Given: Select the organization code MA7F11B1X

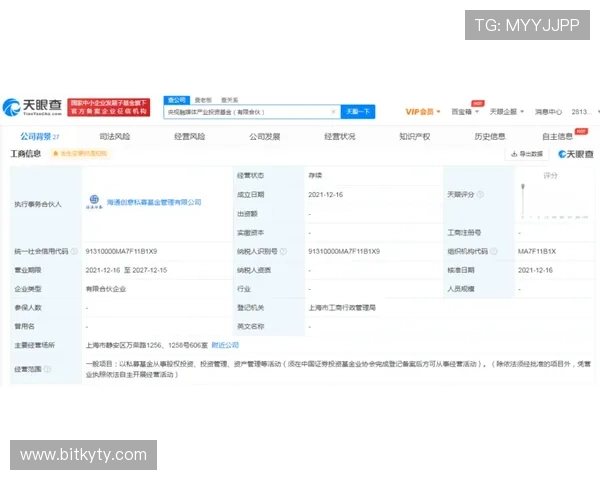Looking at the screenshot, I should click(x=537, y=251).
